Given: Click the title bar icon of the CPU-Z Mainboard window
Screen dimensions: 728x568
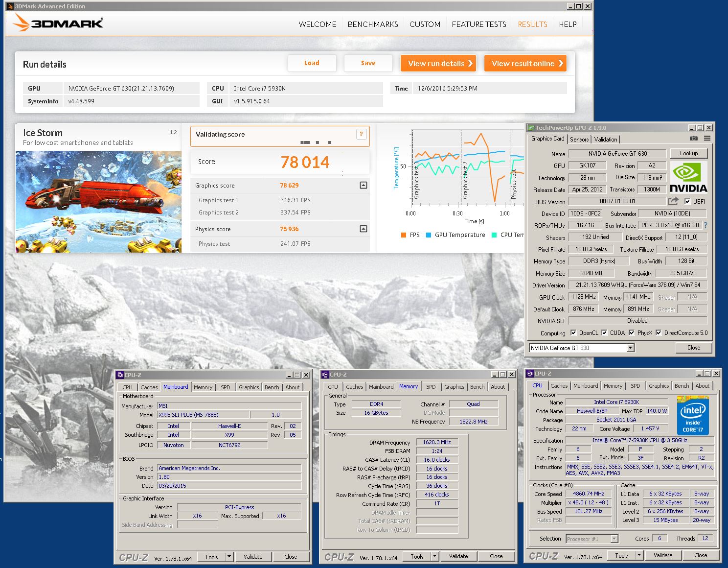Looking at the screenshot, I should 120,375.
